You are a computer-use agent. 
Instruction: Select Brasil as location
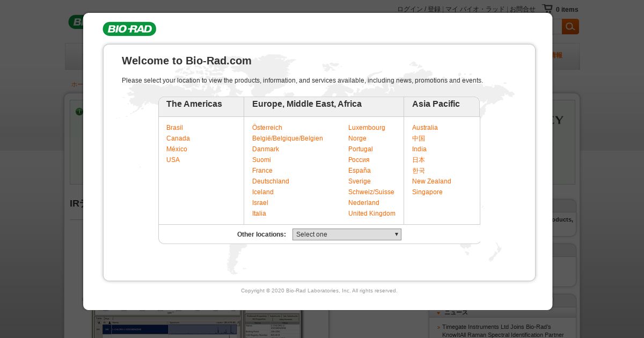tap(174, 128)
